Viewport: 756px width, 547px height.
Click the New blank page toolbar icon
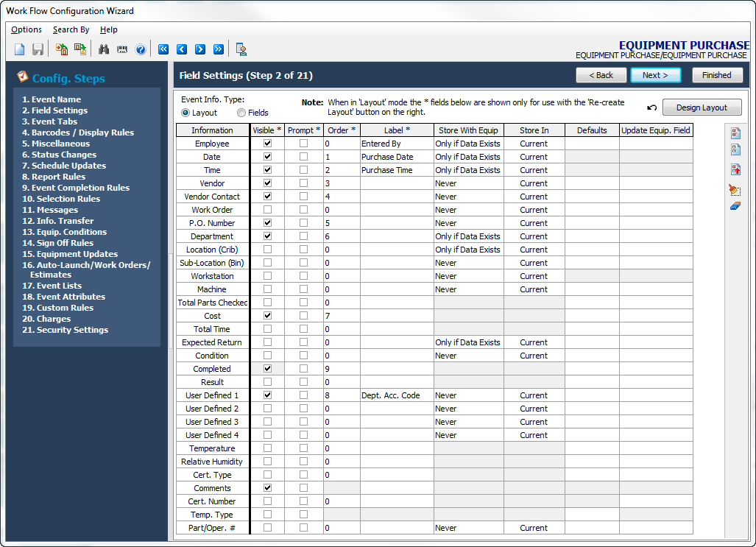tap(20, 49)
